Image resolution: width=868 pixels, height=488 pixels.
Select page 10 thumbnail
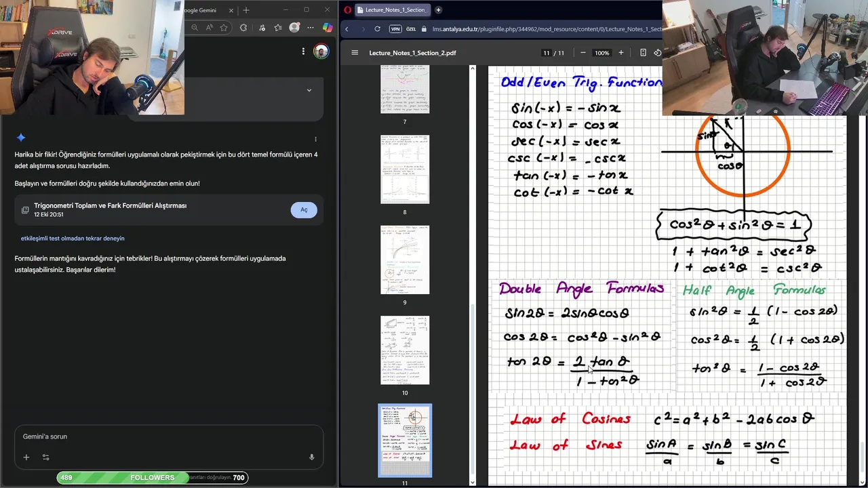[x=405, y=350]
